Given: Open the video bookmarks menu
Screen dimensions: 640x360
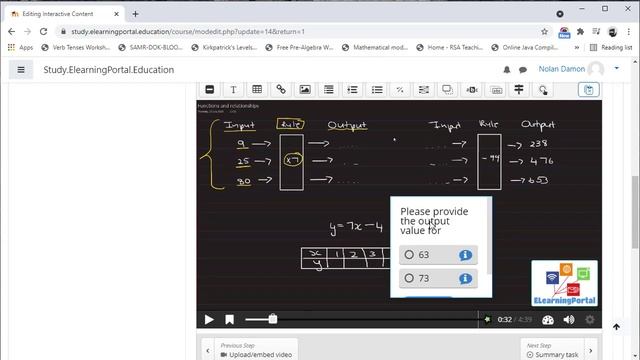Looking at the screenshot, I should 229,320.
